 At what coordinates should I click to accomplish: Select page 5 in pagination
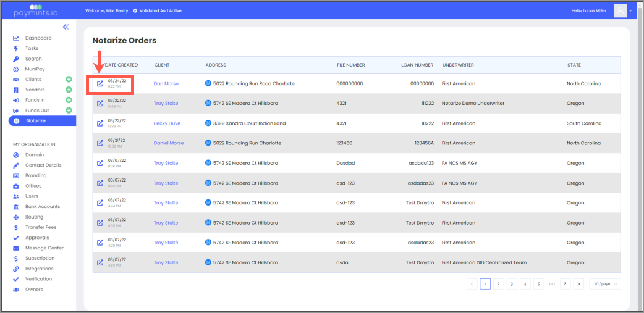pos(538,284)
